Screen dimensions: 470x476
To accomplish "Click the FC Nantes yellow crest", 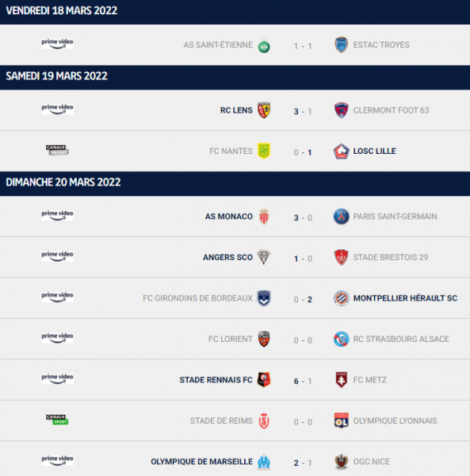I will [264, 151].
